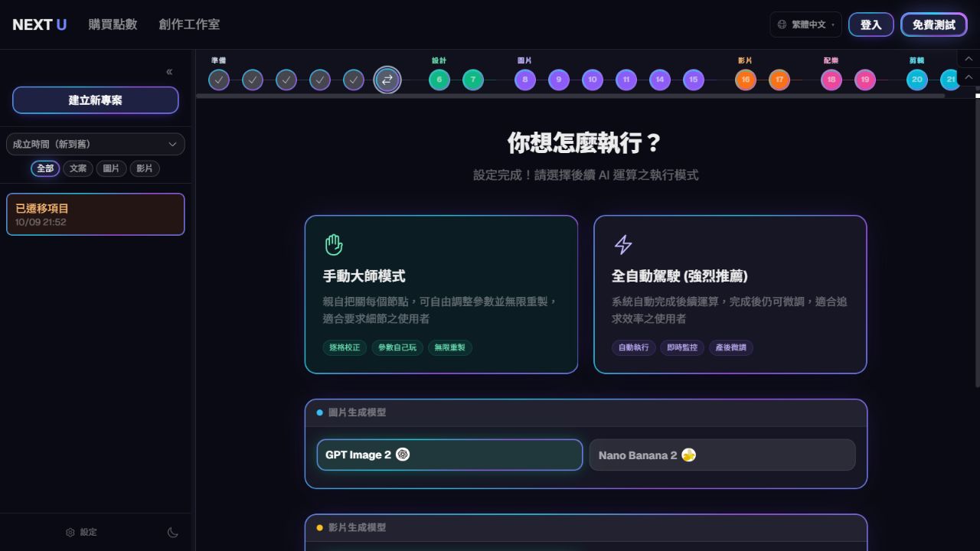Screen dimensions: 980x551
Task: Click the lightning bolt icon in 全自動駕駛 card
Action: coord(623,245)
